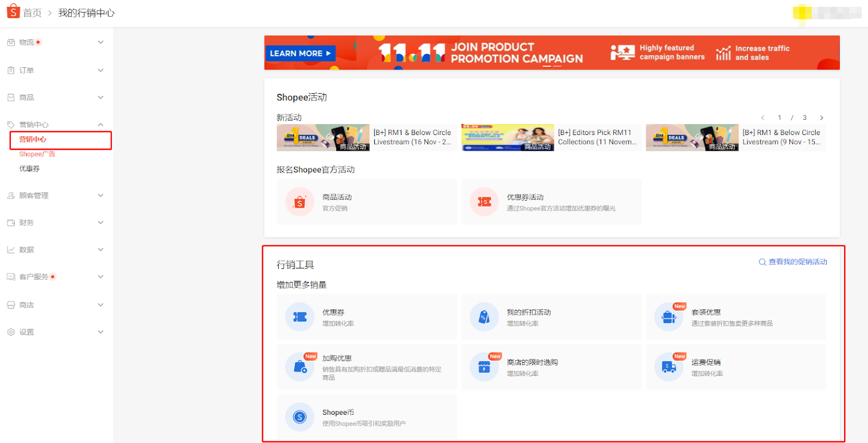Screen dimensions: 868x443
Task: Click the blue 优惠券 ticket icon
Action: [x=299, y=317]
